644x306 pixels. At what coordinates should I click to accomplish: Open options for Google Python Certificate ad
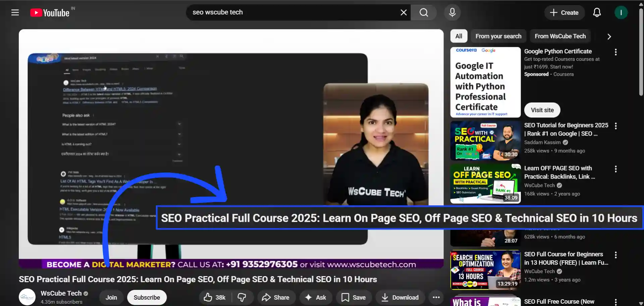(615, 52)
